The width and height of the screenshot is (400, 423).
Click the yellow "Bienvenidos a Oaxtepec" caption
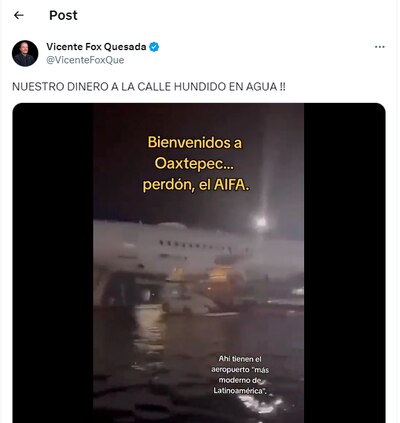coord(195,153)
